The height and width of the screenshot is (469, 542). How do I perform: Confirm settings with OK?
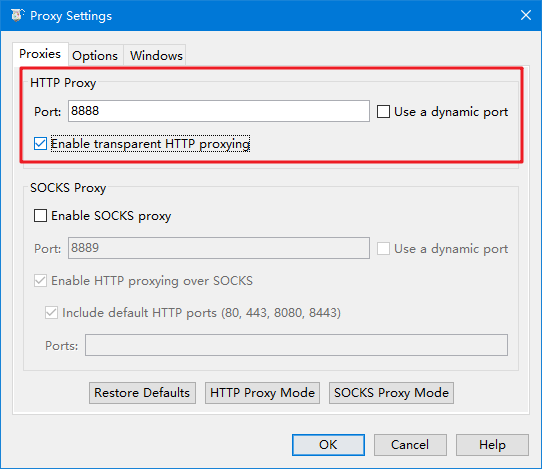click(328, 445)
